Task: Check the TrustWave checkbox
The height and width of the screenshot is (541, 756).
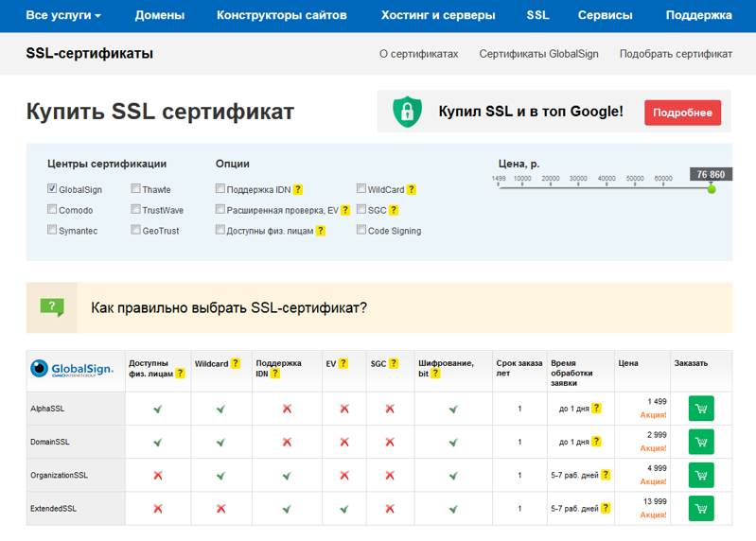Action: pos(135,209)
